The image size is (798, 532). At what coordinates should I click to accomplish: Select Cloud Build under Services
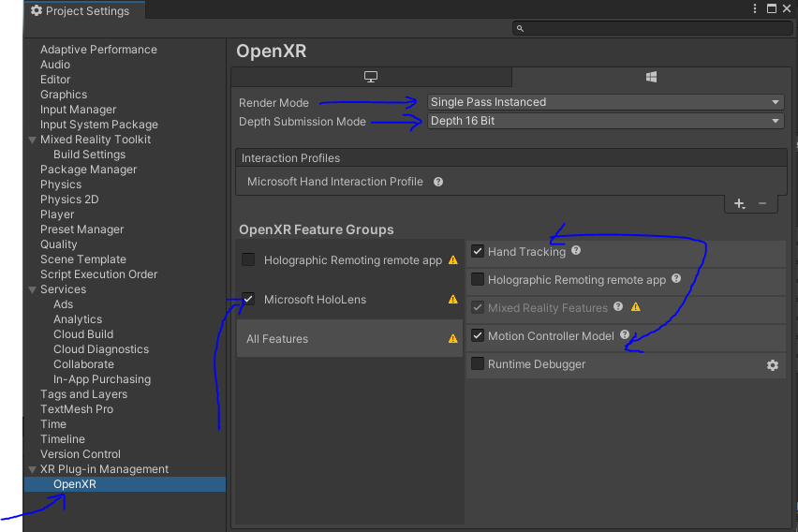coord(83,334)
